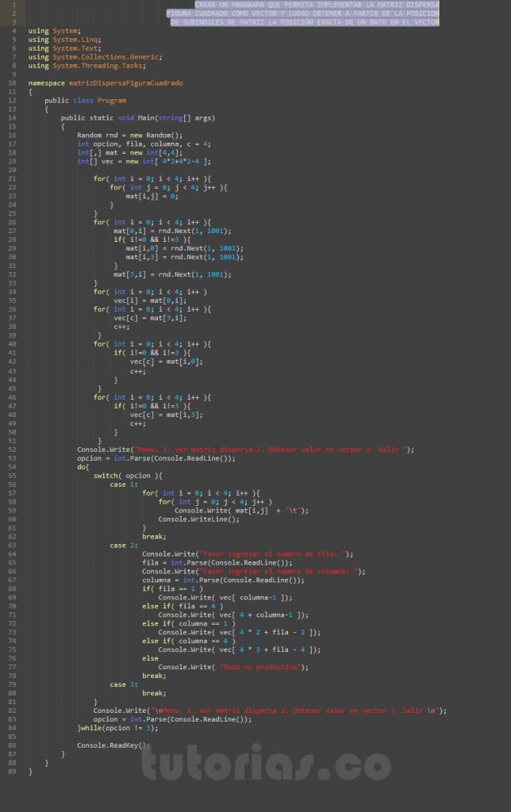Click the menu string beginning with '\nMenu.' on line 82
511x812 pixels.
click(296, 710)
